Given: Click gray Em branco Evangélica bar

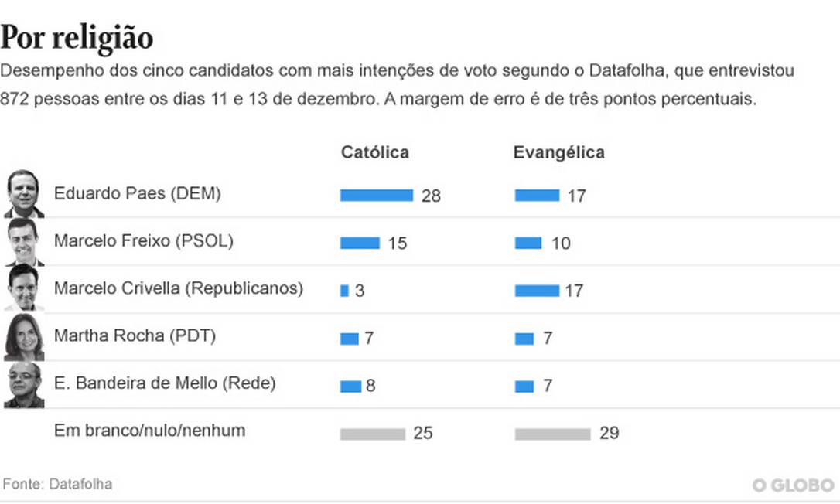Looking at the screenshot, I should 552,434.
